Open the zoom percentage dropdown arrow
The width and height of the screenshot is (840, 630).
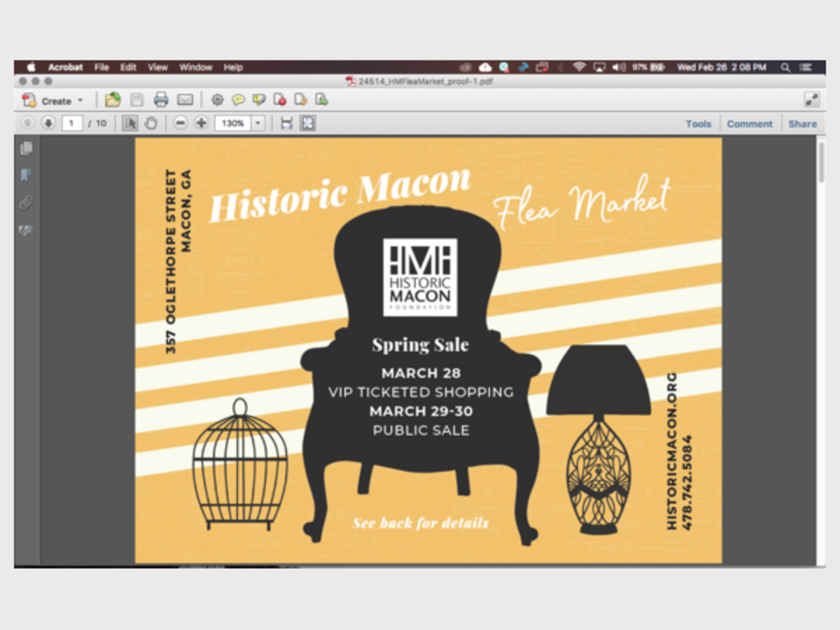[x=258, y=123]
